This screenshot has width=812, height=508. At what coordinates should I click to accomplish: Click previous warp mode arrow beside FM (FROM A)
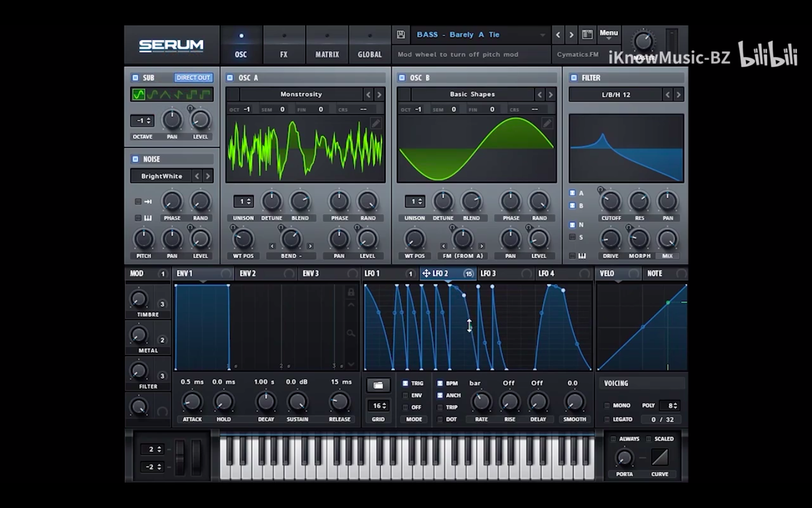[x=444, y=246]
